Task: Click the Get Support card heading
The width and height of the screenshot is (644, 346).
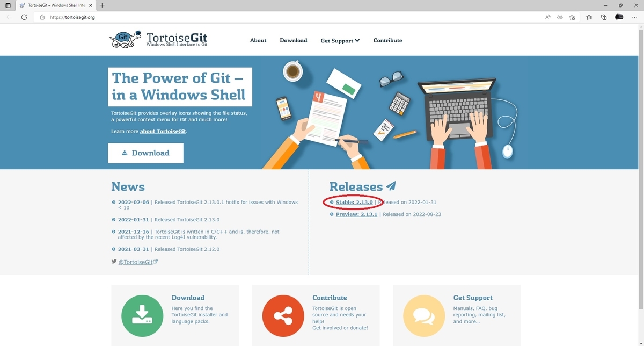Action: (473, 298)
